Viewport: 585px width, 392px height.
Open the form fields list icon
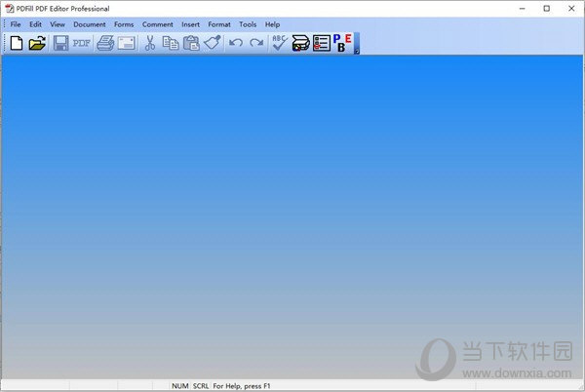tap(322, 43)
